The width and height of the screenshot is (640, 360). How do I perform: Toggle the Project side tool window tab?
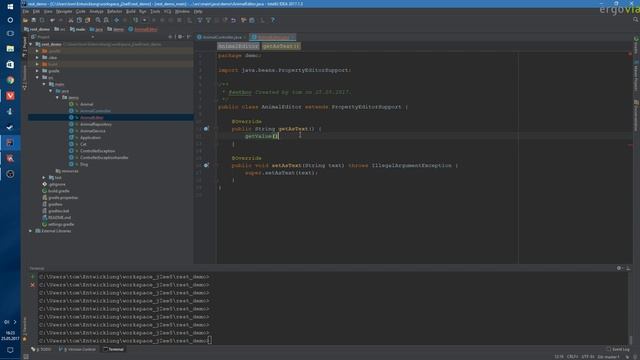click(x=24, y=46)
